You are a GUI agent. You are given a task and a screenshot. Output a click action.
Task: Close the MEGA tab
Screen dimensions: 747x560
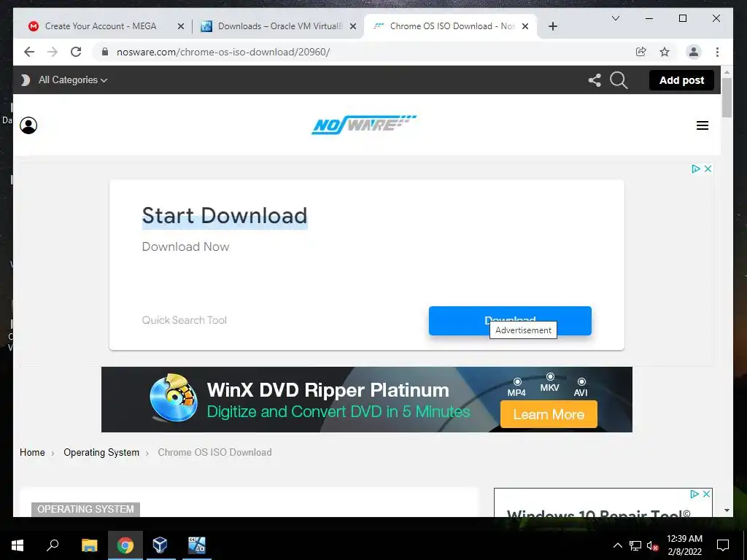point(181,26)
